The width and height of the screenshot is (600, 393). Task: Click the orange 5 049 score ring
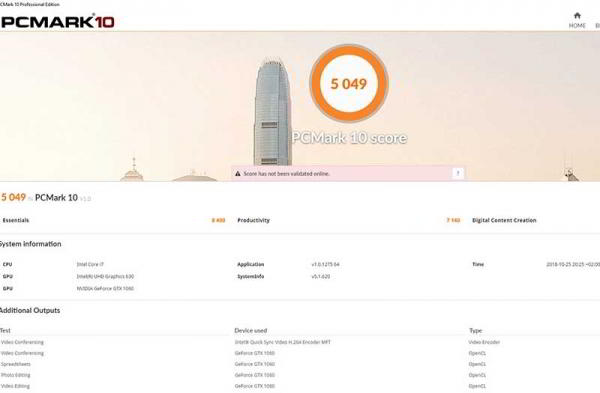349,83
